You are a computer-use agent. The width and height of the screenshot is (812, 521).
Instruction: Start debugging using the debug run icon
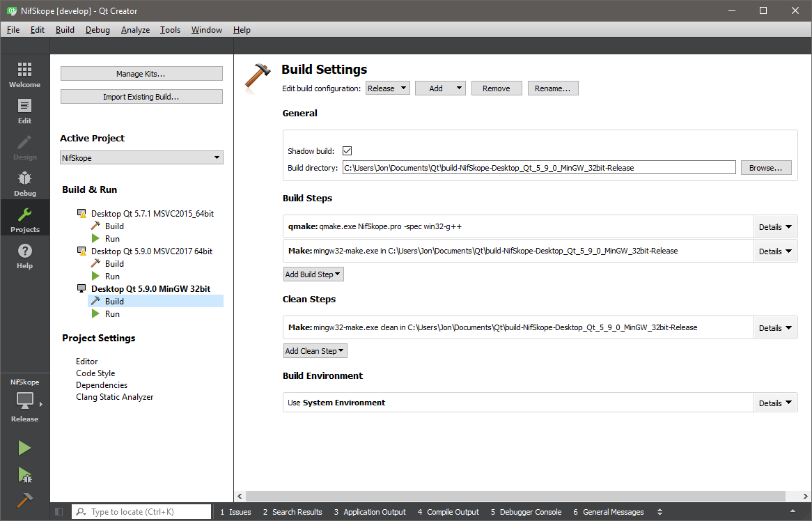click(x=24, y=475)
